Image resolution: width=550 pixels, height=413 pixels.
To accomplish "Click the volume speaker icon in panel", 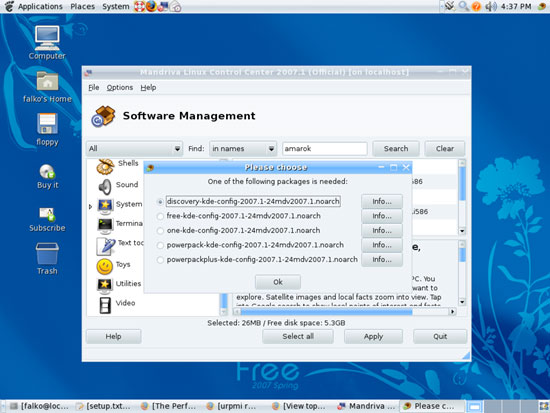I will pos(491,6).
